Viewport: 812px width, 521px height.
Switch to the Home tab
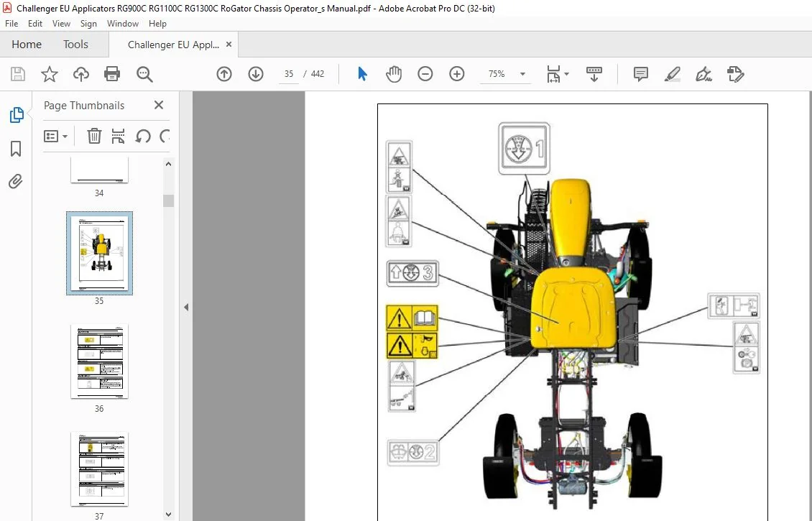pos(27,45)
